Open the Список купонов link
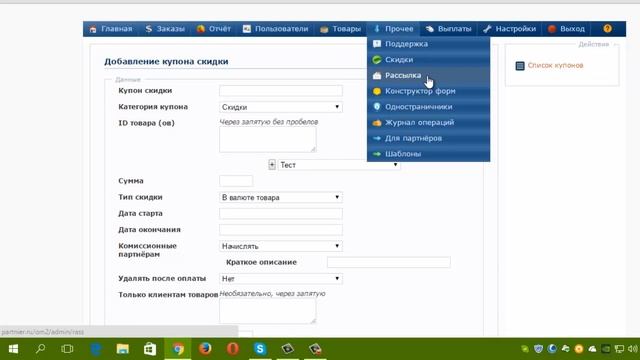This screenshot has height=360, width=640. tap(555, 65)
